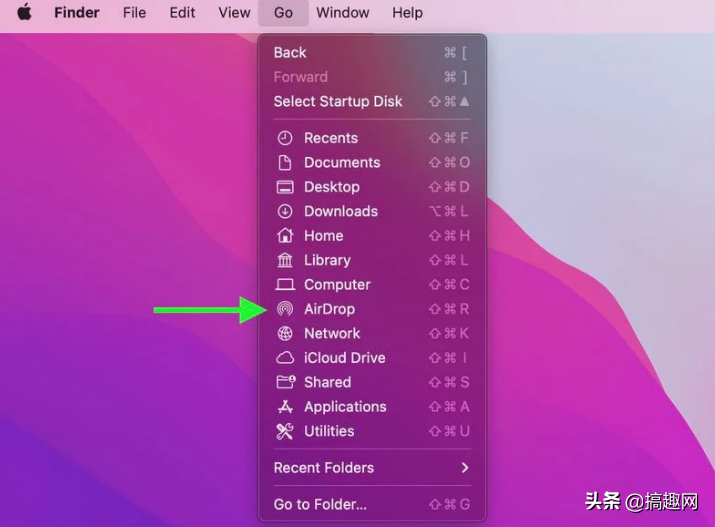The image size is (715, 527).
Task: Click the Recent Folders chevron arrow
Action: click(465, 468)
